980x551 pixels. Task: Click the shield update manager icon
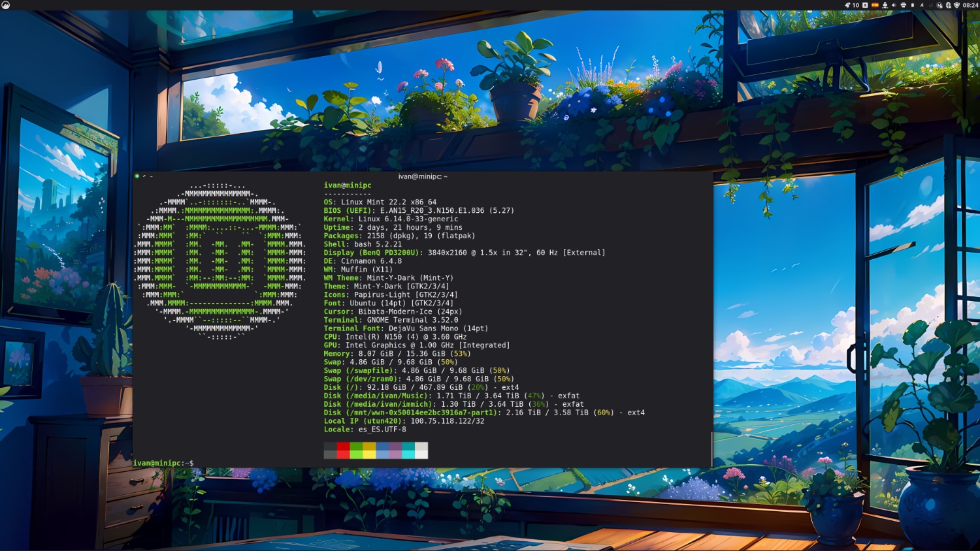pos(957,5)
